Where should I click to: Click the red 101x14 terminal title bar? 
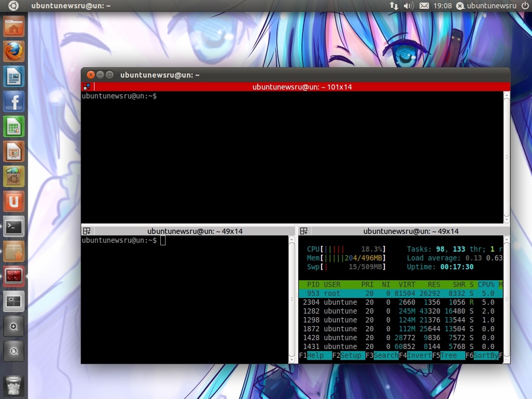tap(295, 87)
